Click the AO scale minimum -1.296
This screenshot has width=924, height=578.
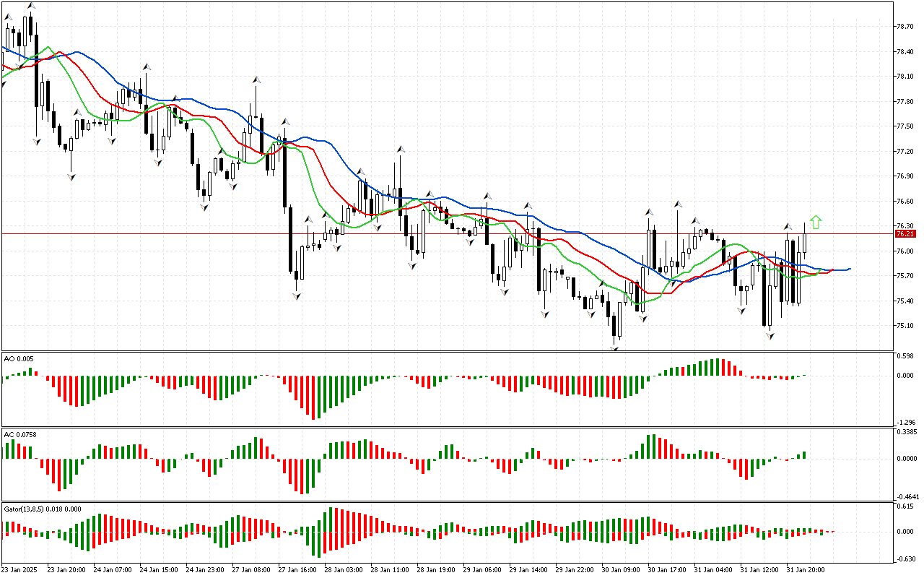pyautogui.click(x=905, y=422)
